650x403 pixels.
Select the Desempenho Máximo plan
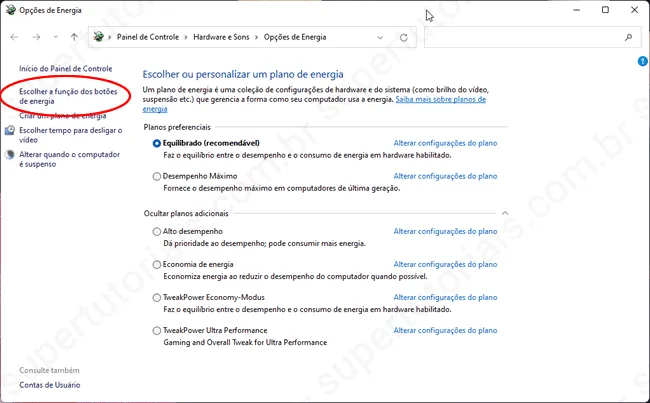pos(156,176)
